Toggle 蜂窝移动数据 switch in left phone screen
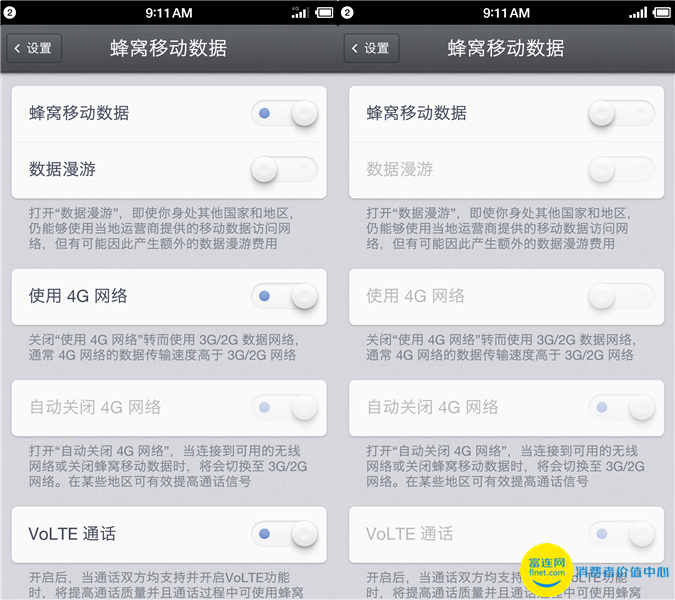675x600 pixels. click(285, 114)
